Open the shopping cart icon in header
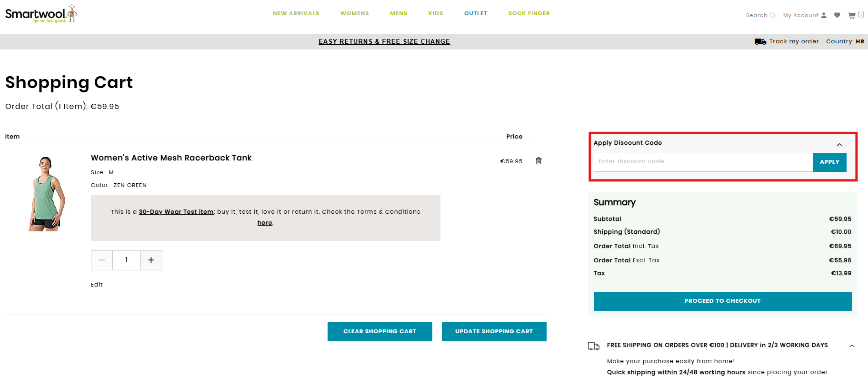 pyautogui.click(x=852, y=15)
